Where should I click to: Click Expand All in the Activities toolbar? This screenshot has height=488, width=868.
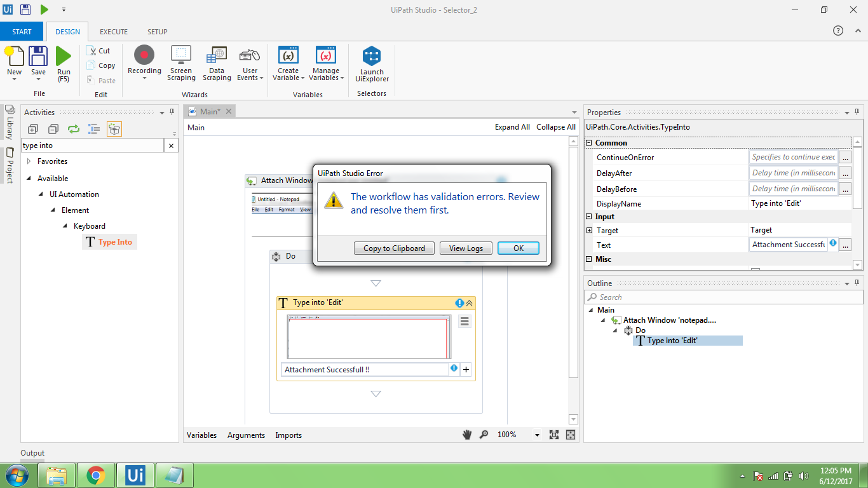point(33,129)
